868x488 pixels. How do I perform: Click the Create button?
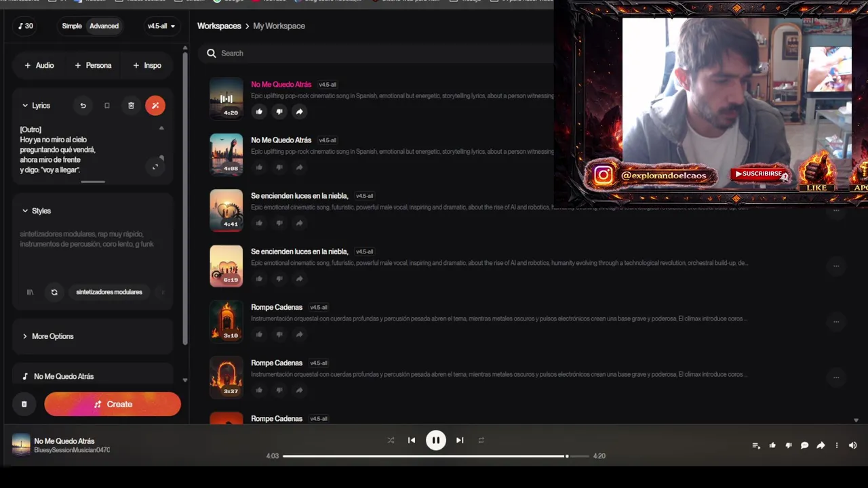point(113,404)
